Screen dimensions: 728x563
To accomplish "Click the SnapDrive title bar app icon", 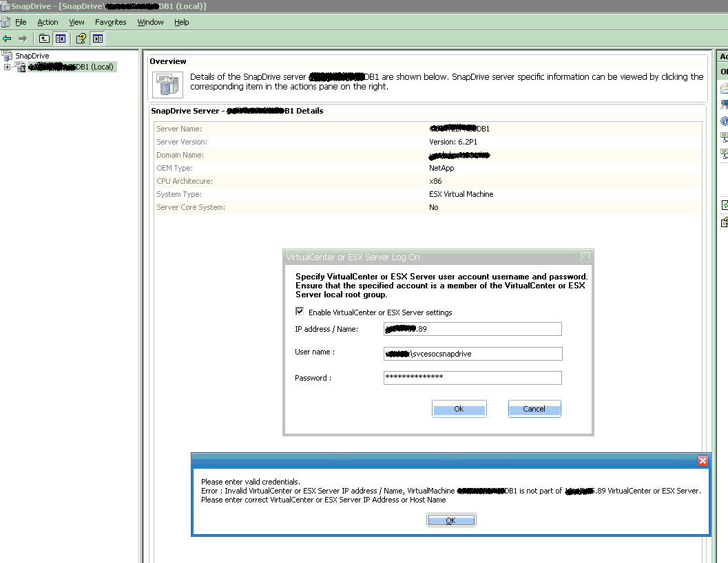I will 5,6.
